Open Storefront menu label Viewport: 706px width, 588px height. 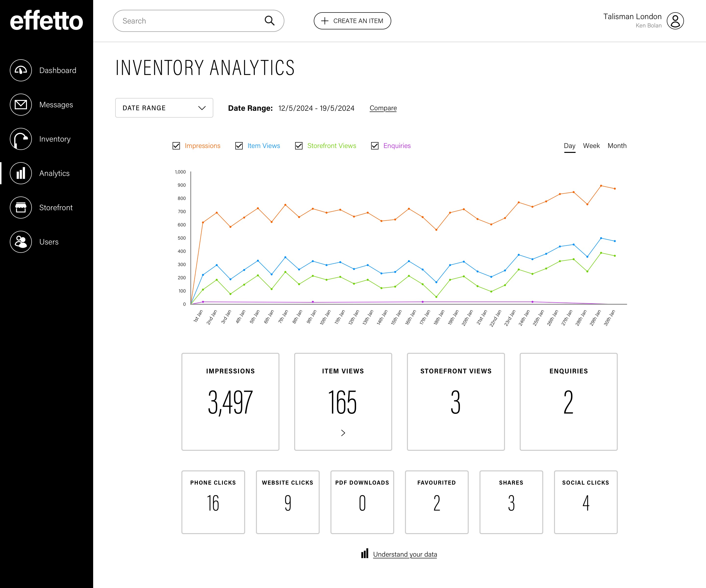pyautogui.click(x=56, y=208)
